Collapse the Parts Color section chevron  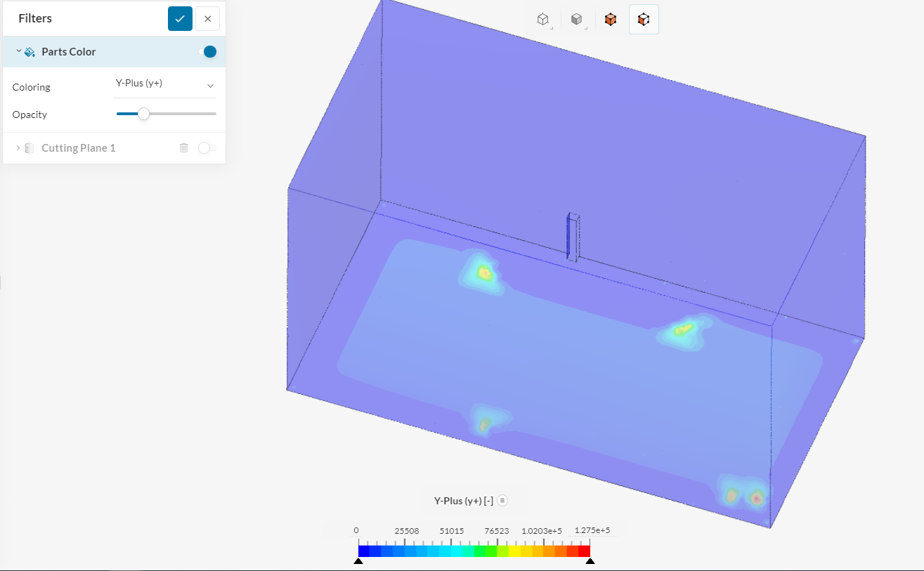coord(19,51)
